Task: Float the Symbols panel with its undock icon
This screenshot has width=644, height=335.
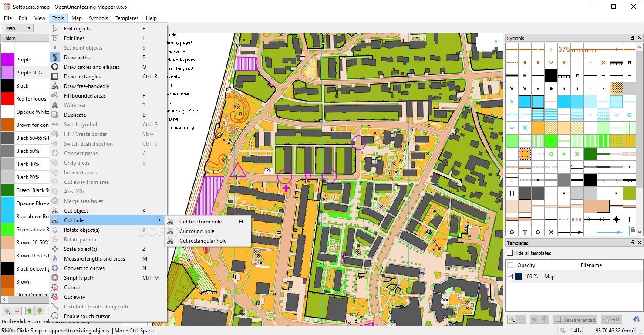Action: [x=633, y=38]
